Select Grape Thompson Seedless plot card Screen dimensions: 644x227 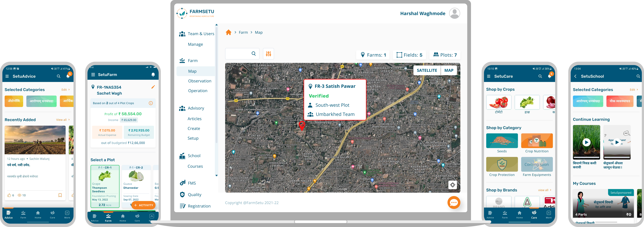point(105,186)
